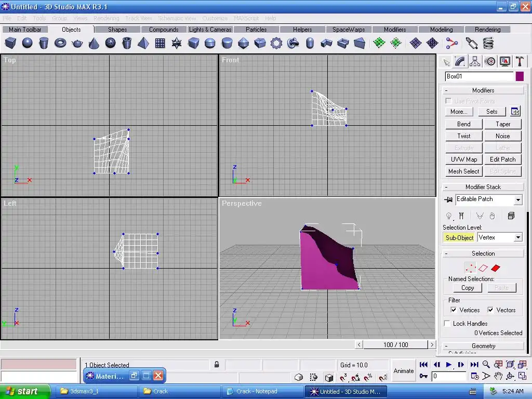
Task: Toggle Pin Stack button
Action: (448, 199)
